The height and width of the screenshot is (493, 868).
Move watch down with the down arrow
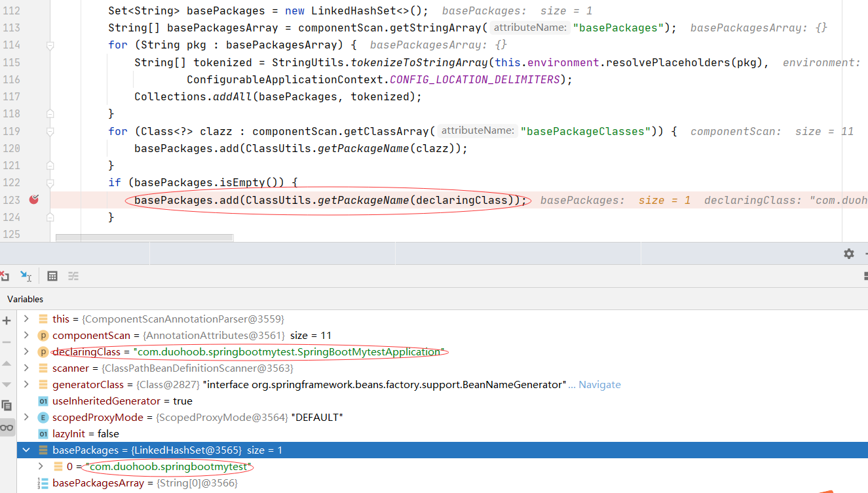(x=7, y=384)
